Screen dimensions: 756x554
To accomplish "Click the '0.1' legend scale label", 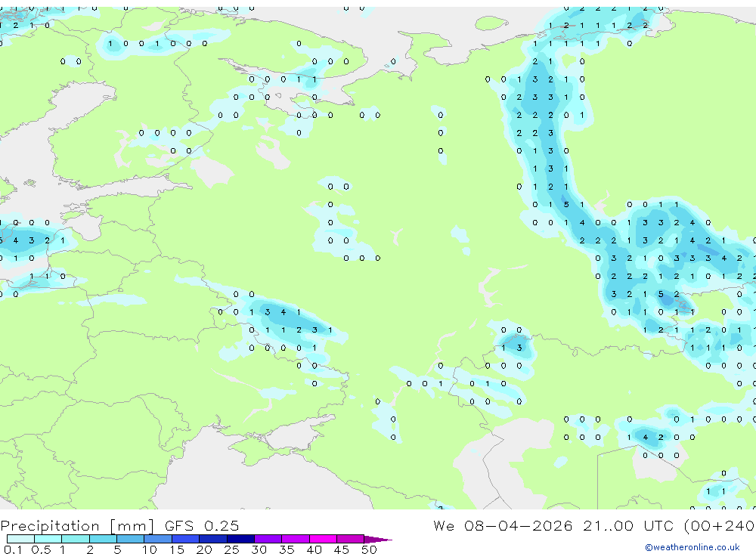I will pyautogui.click(x=13, y=549).
